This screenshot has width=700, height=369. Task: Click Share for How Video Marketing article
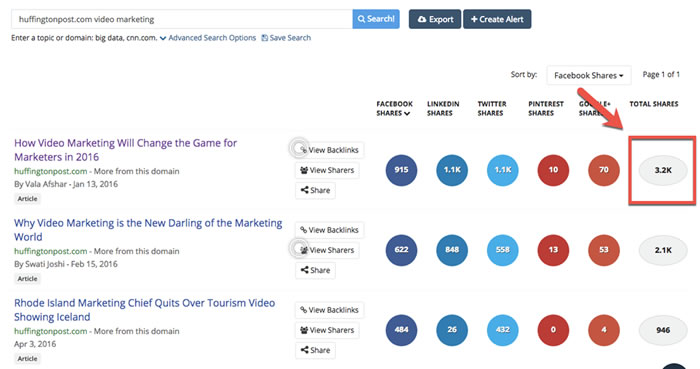[315, 190]
